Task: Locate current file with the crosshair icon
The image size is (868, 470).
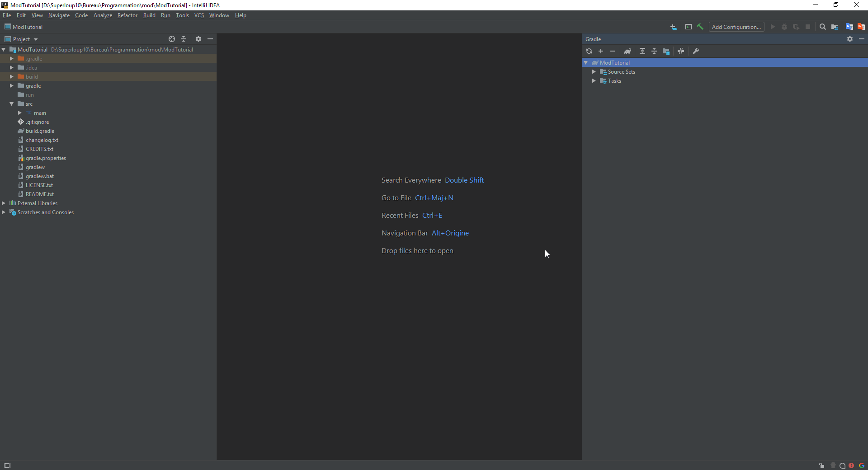Action: (172, 39)
